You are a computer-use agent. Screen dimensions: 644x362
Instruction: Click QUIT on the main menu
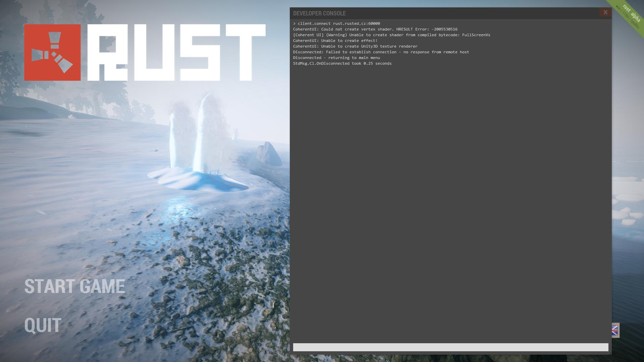[x=43, y=325]
